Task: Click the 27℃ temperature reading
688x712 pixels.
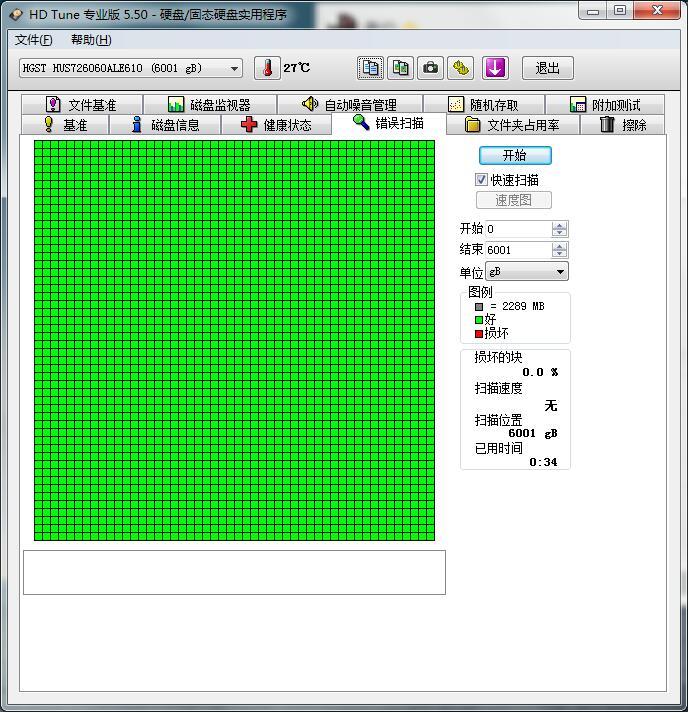Action: 297,68
